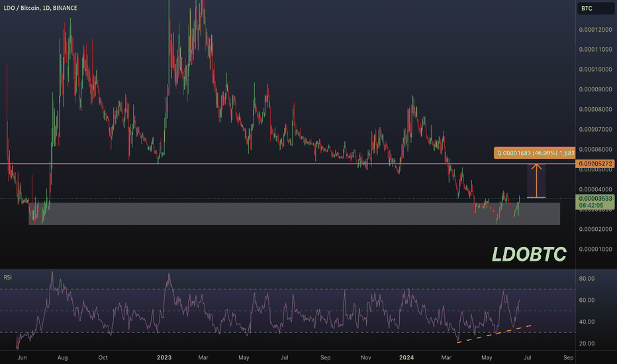617x364 pixels.
Task: Click the 80.00 RSI scale label
Action: pos(587,278)
